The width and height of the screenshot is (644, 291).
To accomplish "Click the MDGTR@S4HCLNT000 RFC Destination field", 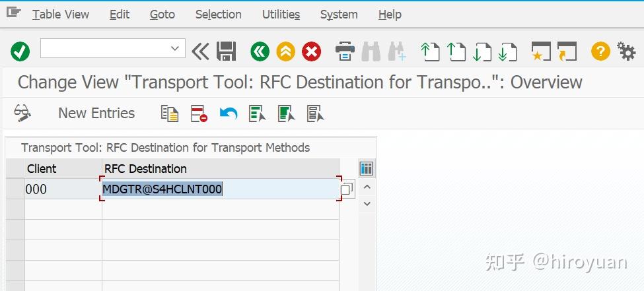I will (x=221, y=189).
